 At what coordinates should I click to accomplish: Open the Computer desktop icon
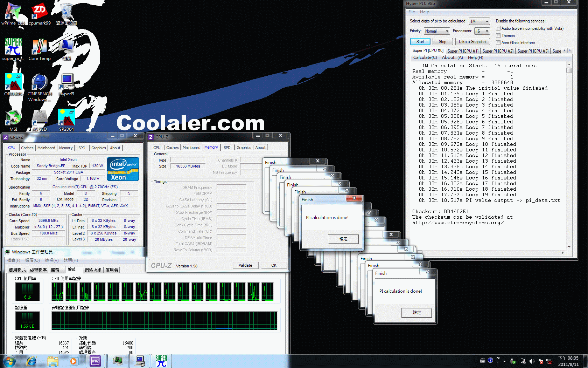tap(66, 49)
